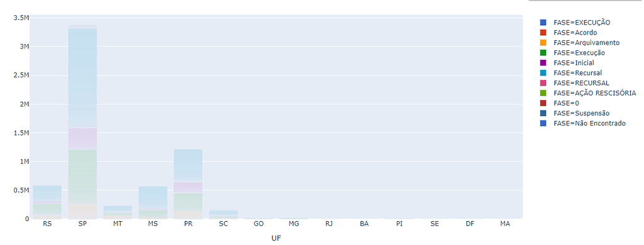Click the green FASE=Execução color swatch
The image size is (644, 245).
coord(543,53)
